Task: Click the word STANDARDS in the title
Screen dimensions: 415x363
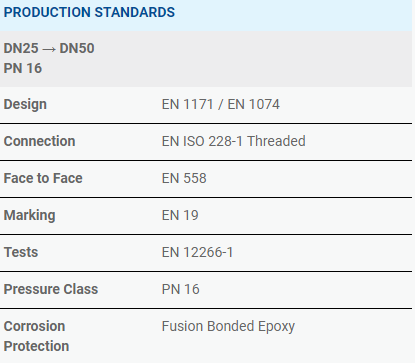Action: click(135, 12)
